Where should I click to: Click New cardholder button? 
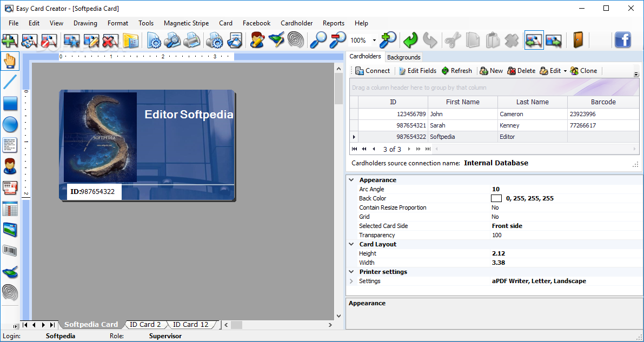(491, 71)
